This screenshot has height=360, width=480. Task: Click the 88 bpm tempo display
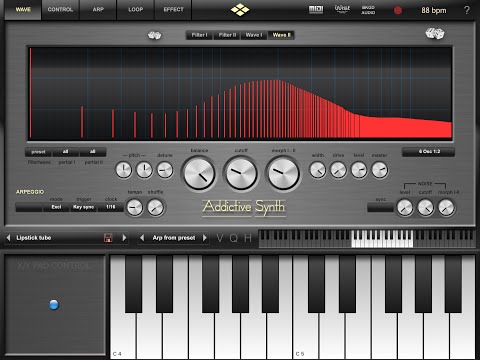tap(434, 10)
